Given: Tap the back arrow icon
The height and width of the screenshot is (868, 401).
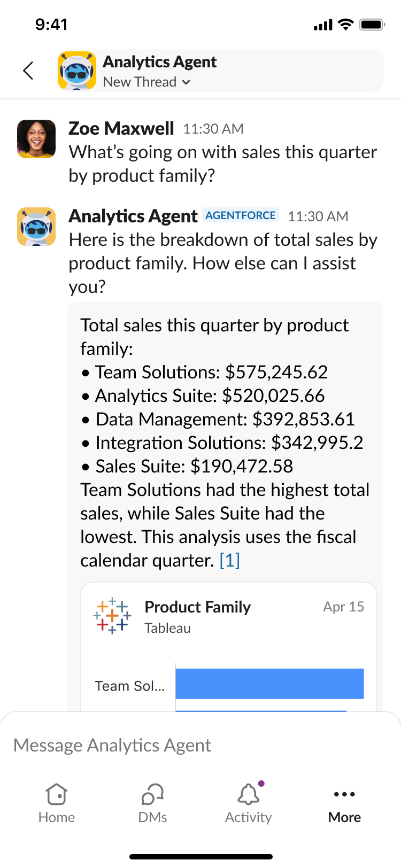Looking at the screenshot, I should pos(28,71).
